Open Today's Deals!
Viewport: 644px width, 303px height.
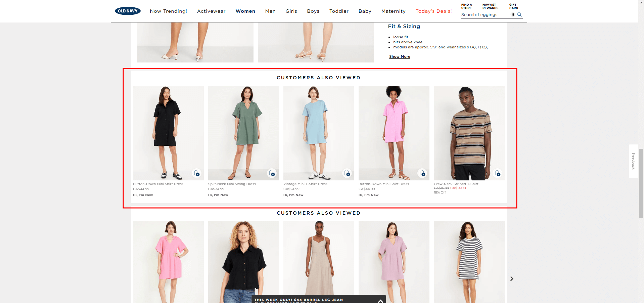(x=433, y=11)
